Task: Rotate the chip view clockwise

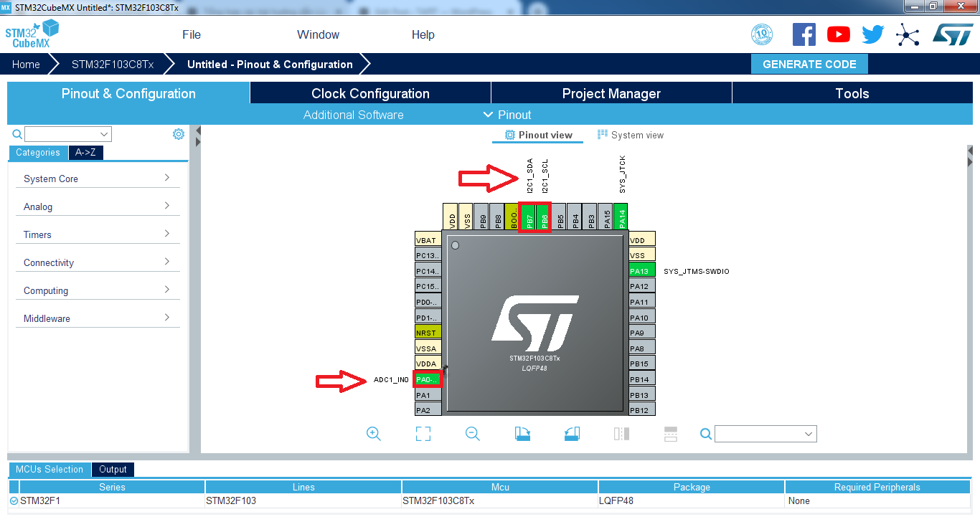Action: click(x=522, y=434)
